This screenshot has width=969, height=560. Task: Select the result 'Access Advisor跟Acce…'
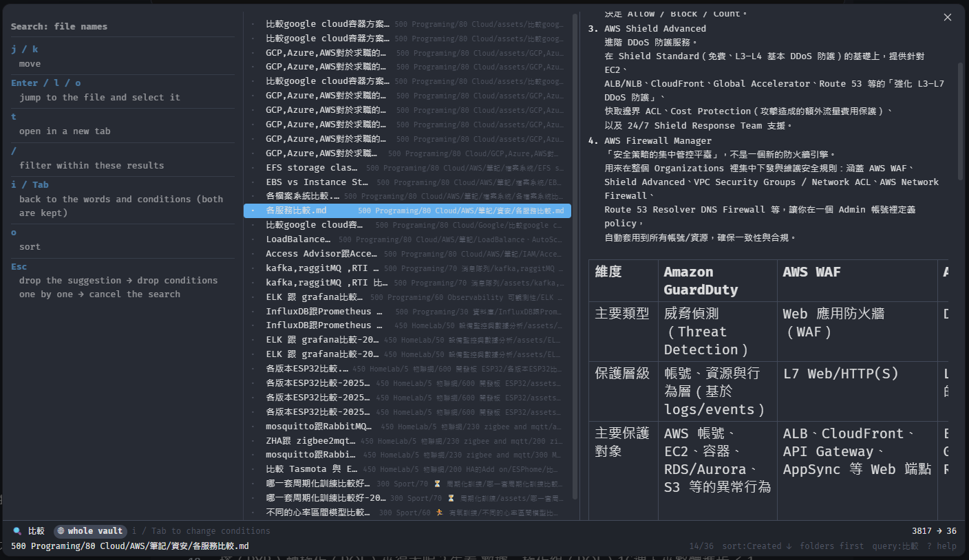407,254
